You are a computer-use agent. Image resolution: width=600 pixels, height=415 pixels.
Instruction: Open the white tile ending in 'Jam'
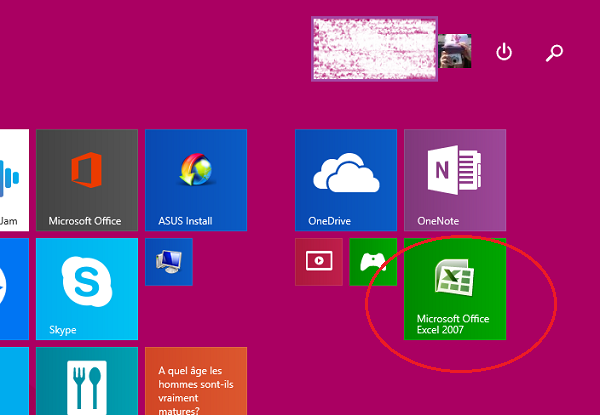coord(14,180)
